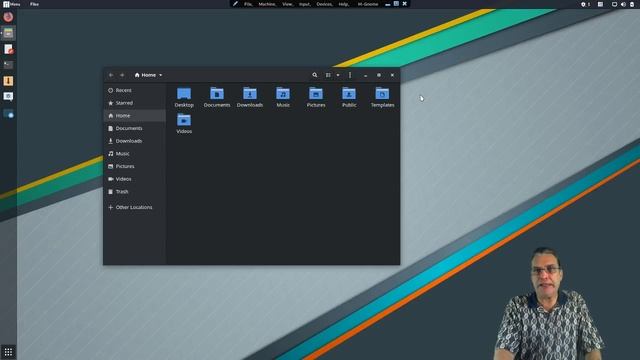Launch the text editor dock icon
The width and height of the screenshot is (640, 360).
(x=8, y=49)
